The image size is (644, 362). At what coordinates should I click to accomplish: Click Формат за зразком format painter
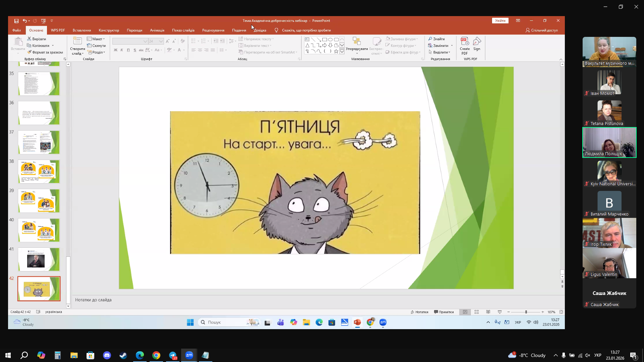point(45,52)
